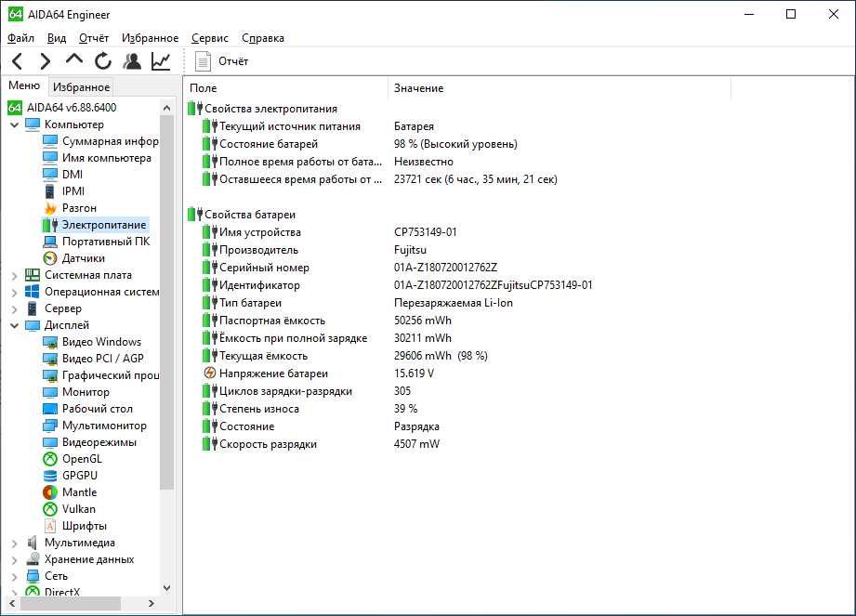The image size is (856, 616).
Task: Collapse the Дисплей tree node
Action: [x=15, y=326]
